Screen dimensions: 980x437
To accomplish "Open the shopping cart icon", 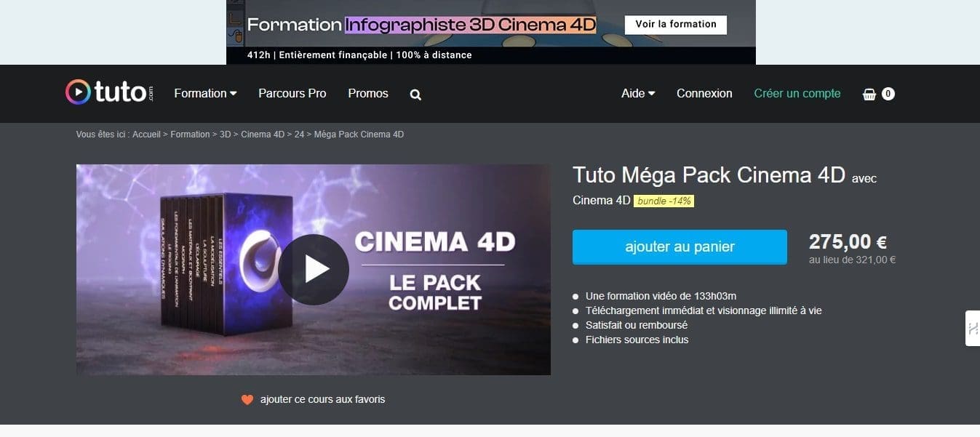I will (x=869, y=94).
